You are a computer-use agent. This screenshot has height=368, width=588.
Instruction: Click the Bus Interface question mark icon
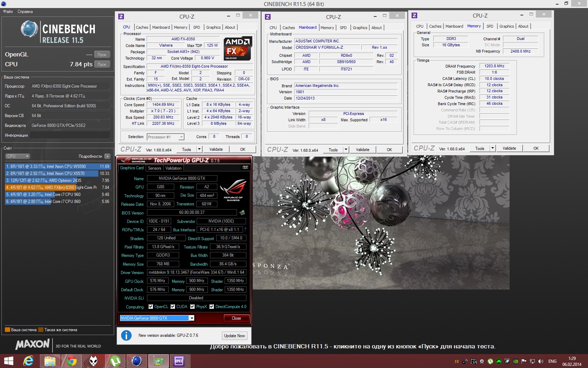[245, 230]
